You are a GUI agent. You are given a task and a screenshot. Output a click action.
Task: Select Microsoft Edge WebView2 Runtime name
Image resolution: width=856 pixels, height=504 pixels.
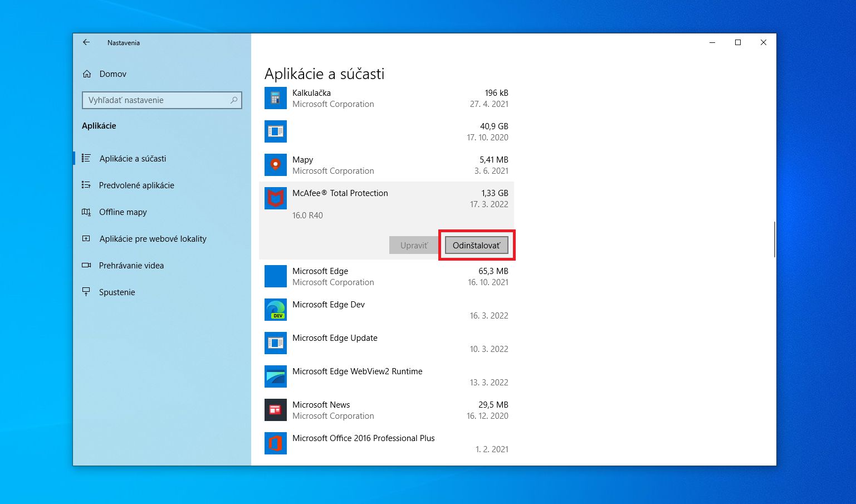[x=357, y=371]
